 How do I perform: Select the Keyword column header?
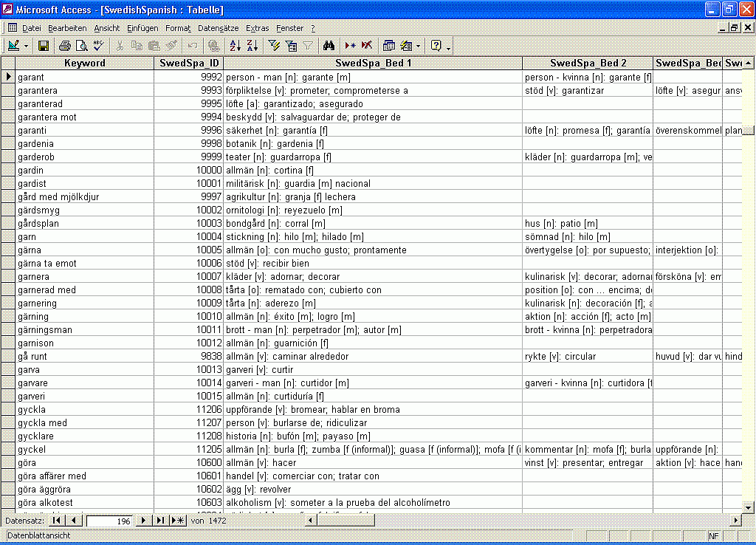pos(85,63)
